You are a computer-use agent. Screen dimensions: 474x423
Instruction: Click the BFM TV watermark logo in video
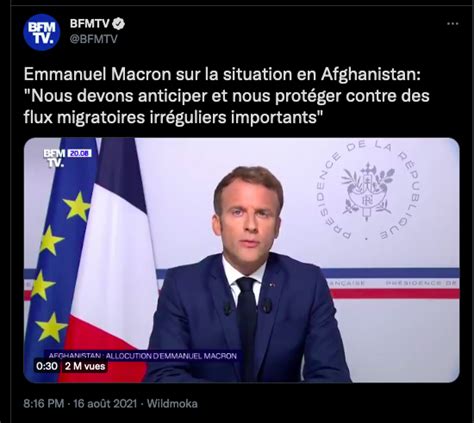[x=54, y=158]
